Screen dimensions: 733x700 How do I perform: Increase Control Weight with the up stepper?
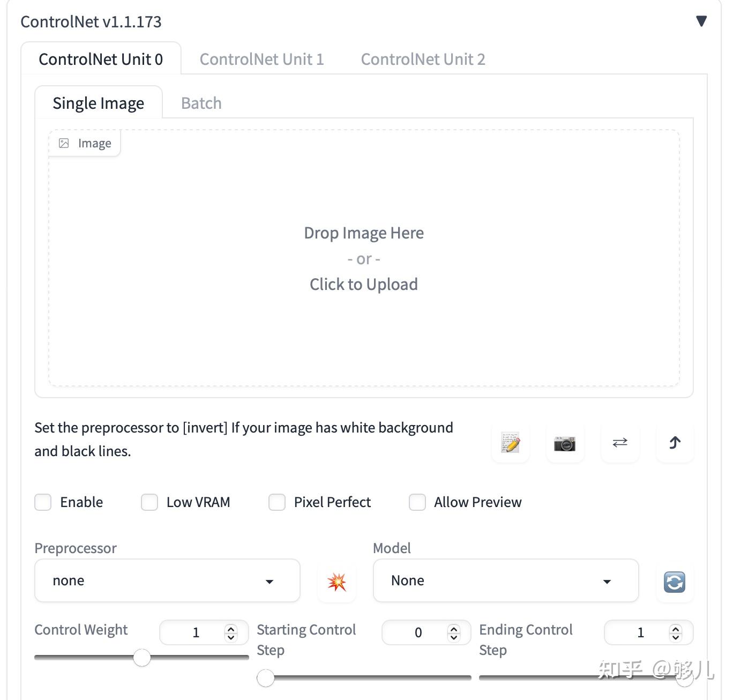click(x=231, y=628)
